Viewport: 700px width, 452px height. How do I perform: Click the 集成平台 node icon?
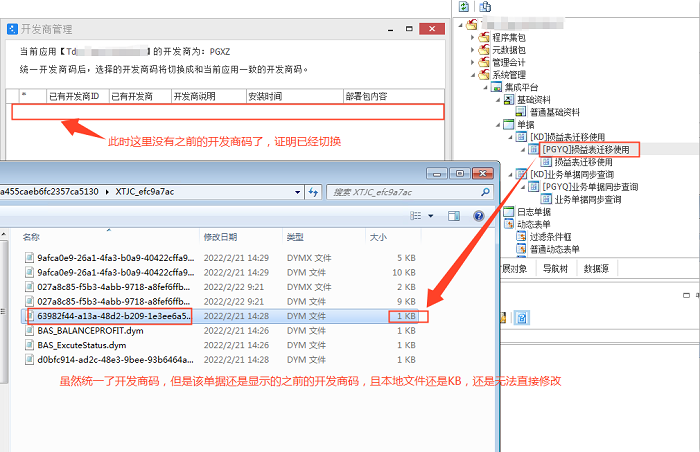[496, 88]
